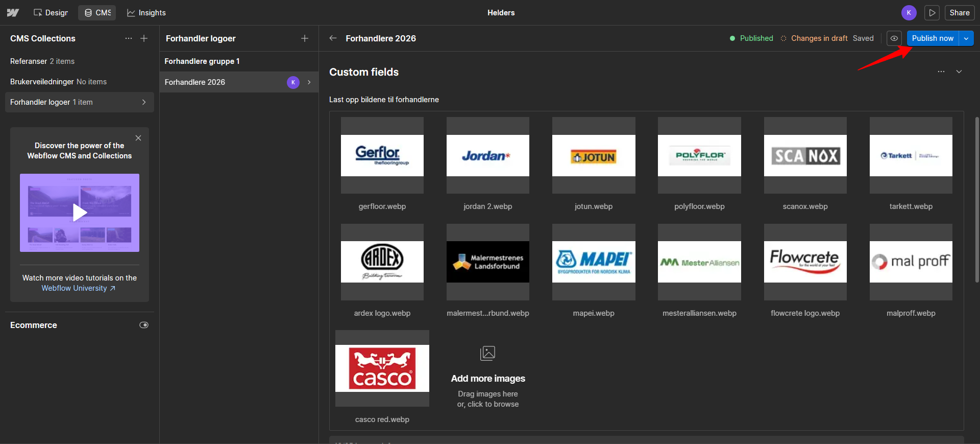Select the Ardex logo thumbnail
Screen dimensions: 980x444
[x=382, y=262]
